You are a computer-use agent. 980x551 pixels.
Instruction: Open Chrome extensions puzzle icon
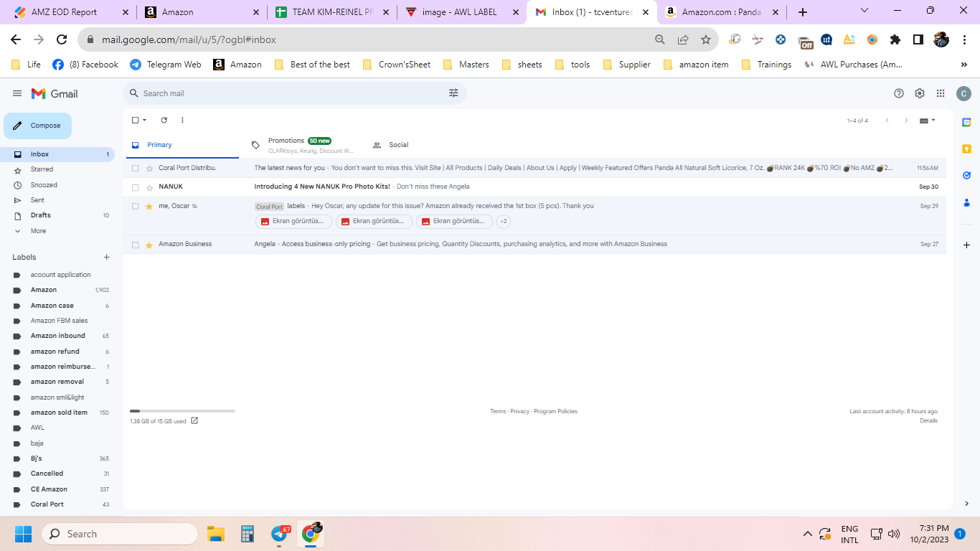click(x=895, y=40)
